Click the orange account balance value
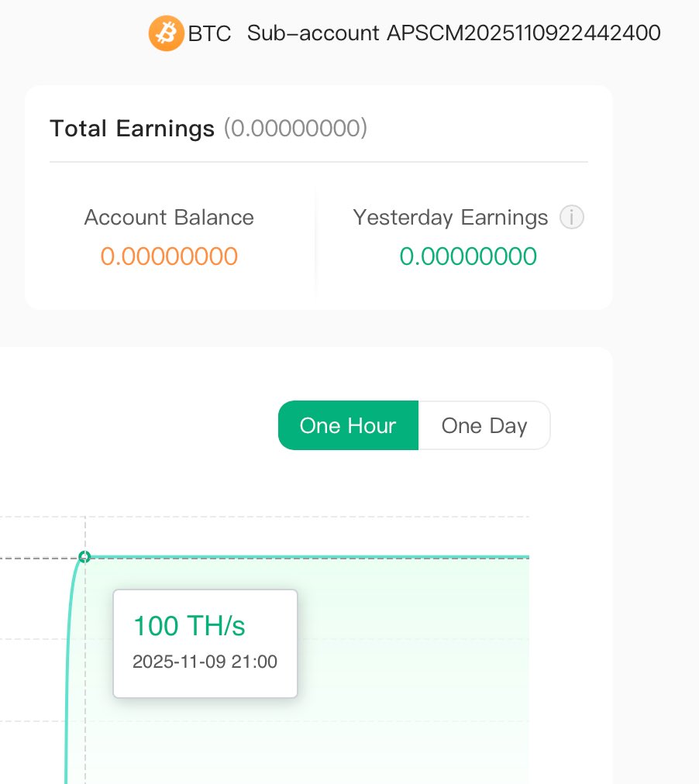 tap(169, 256)
